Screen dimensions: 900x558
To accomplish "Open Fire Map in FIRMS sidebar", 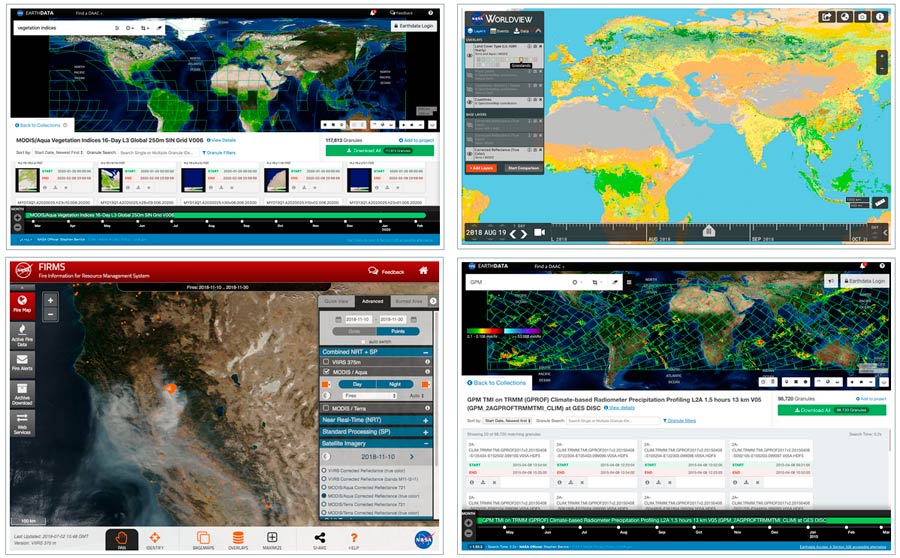I will (x=22, y=304).
